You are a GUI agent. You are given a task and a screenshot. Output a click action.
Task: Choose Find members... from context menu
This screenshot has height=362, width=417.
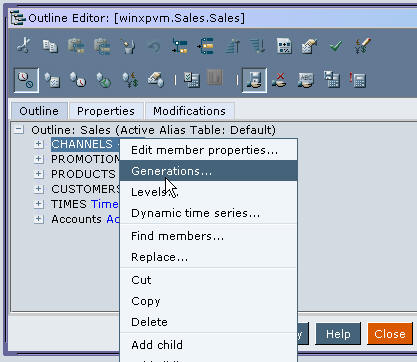(x=208, y=236)
